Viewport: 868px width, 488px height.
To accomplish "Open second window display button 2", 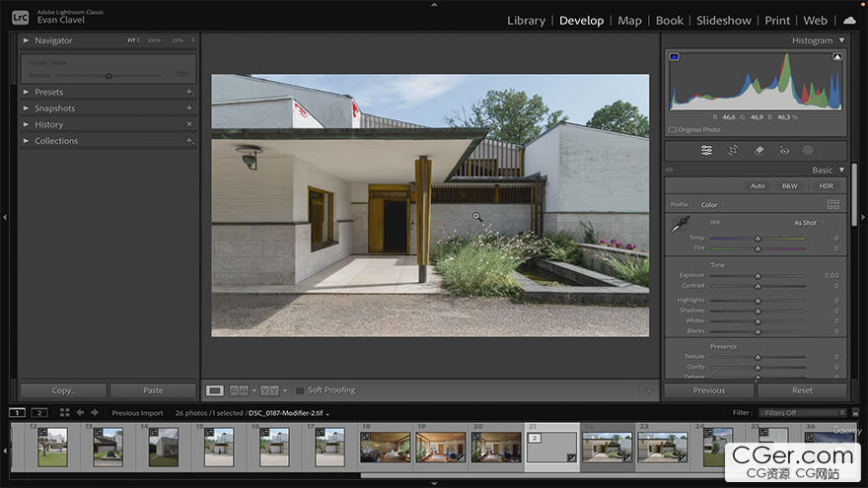I will tap(39, 413).
